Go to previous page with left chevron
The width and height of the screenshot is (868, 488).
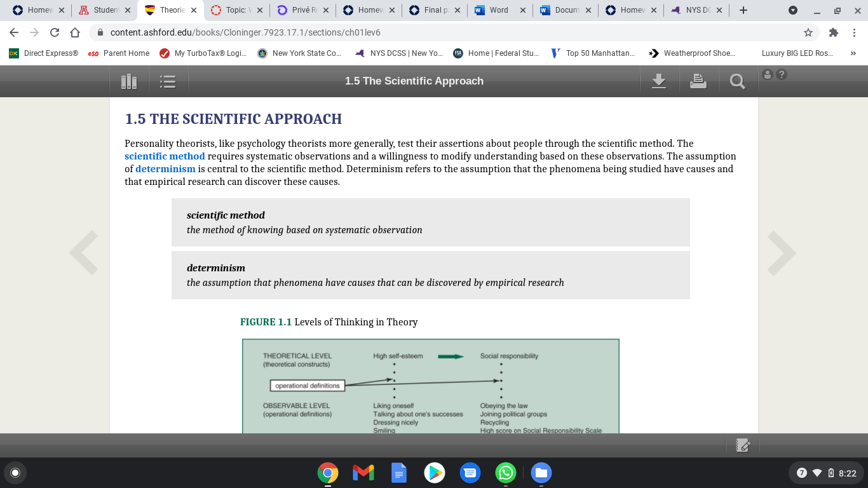point(84,253)
